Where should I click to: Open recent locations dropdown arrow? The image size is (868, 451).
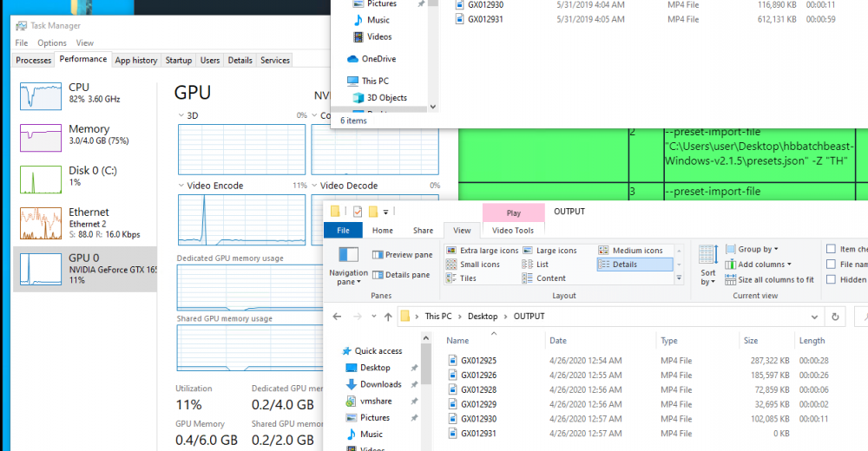point(373,317)
